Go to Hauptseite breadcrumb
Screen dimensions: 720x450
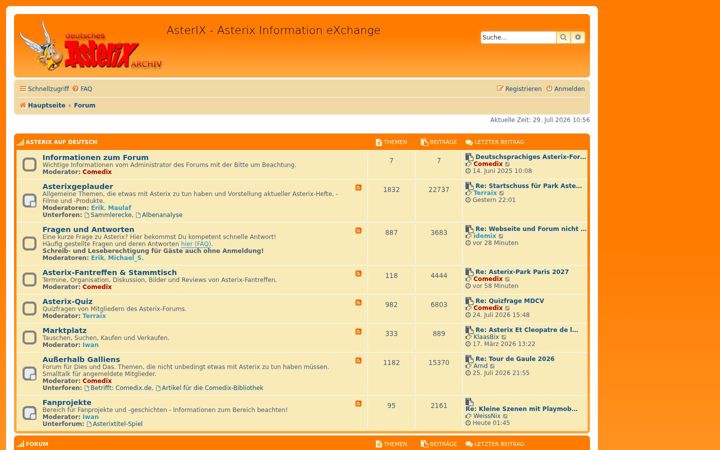[43, 105]
